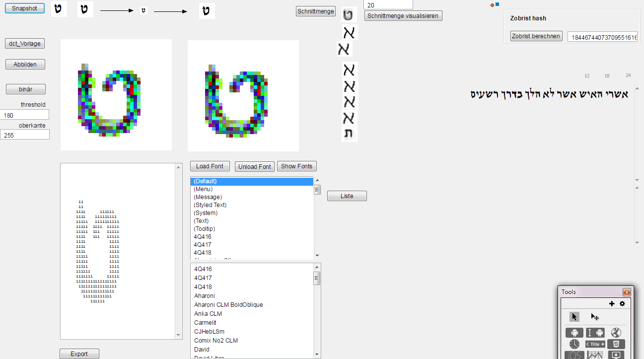Select 'Aharoni CLM BoldOblique' in lower list
The height and width of the screenshot is (359, 644).
click(x=228, y=305)
